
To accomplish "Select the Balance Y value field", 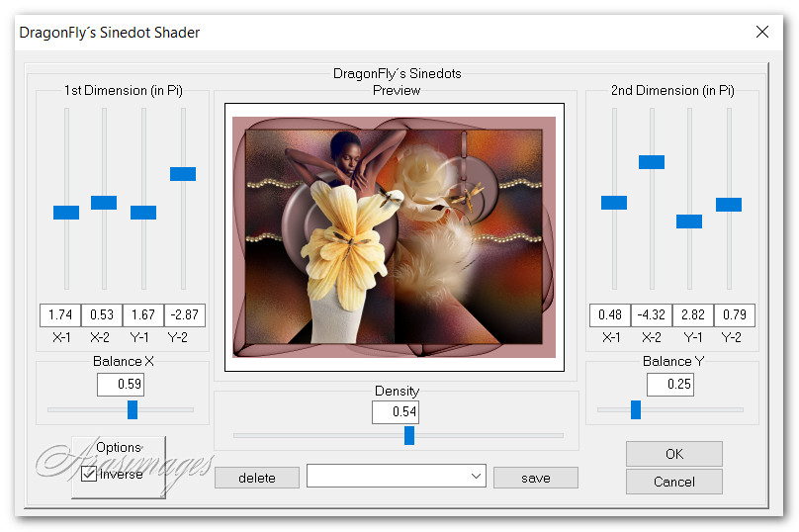I will [670, 385].
